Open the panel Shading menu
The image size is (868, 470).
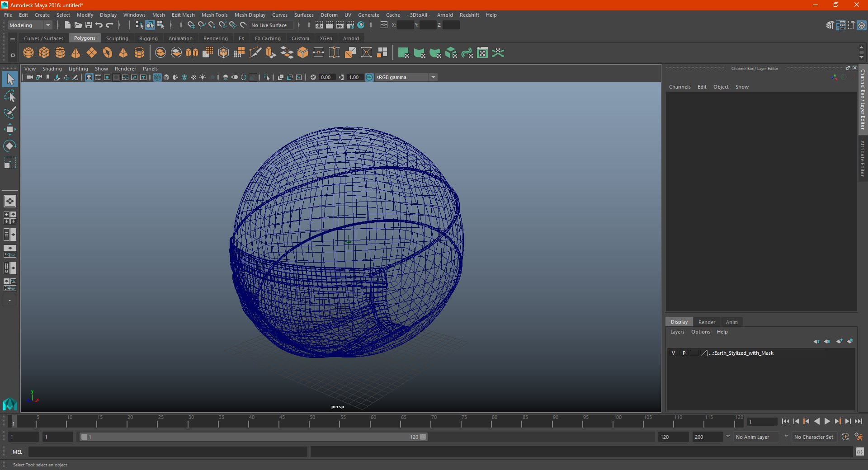(x=52, y=69)
